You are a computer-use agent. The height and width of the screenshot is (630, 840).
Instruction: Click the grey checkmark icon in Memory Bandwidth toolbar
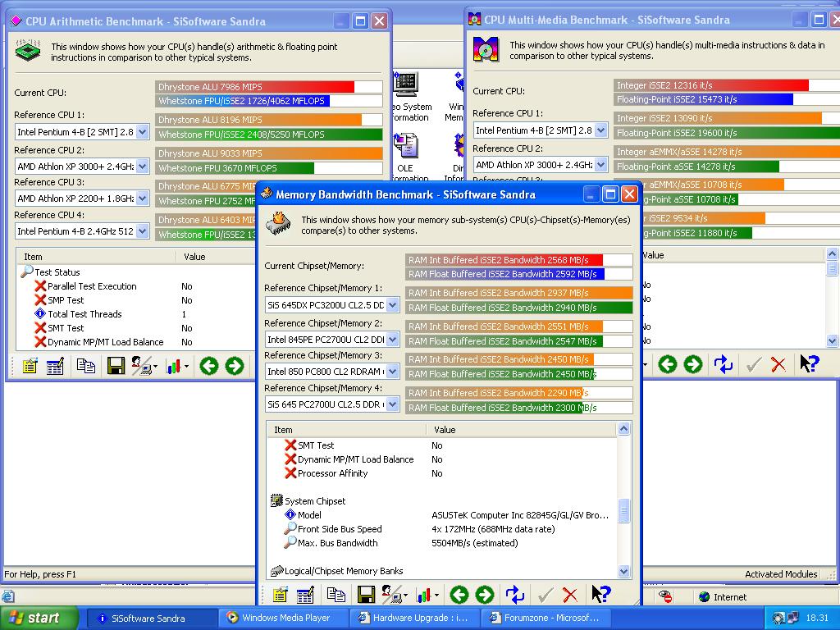[546, 594]
